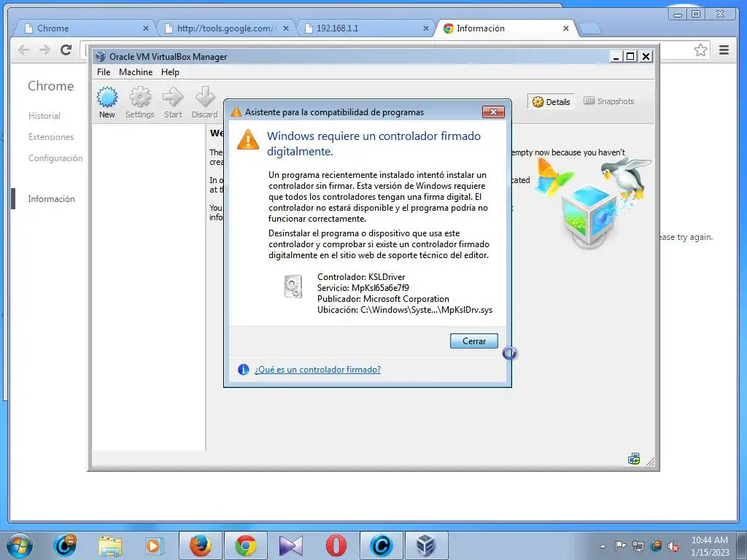The image size is (747, 560).
Task: Open the blue C icon with face on taskbar
Action: point(65,545)
